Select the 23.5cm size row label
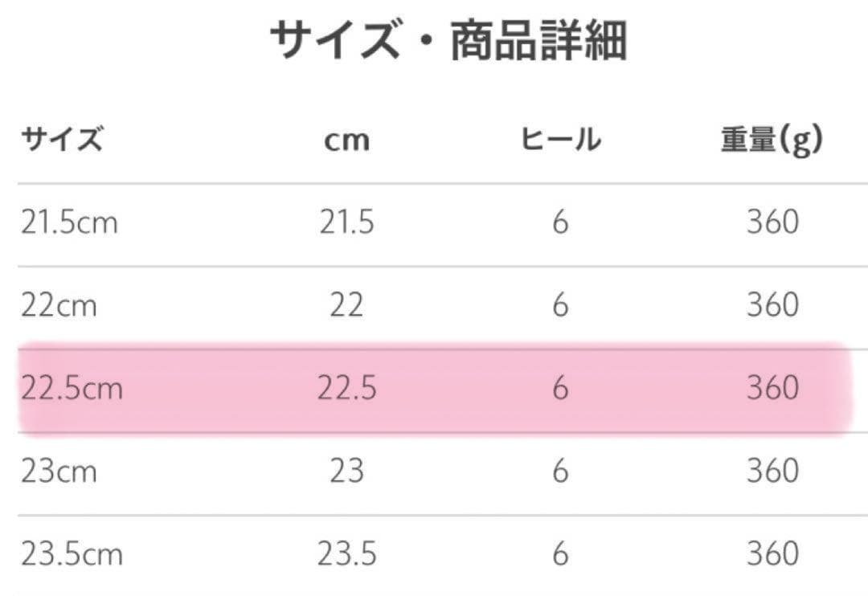 pos(72,554)
